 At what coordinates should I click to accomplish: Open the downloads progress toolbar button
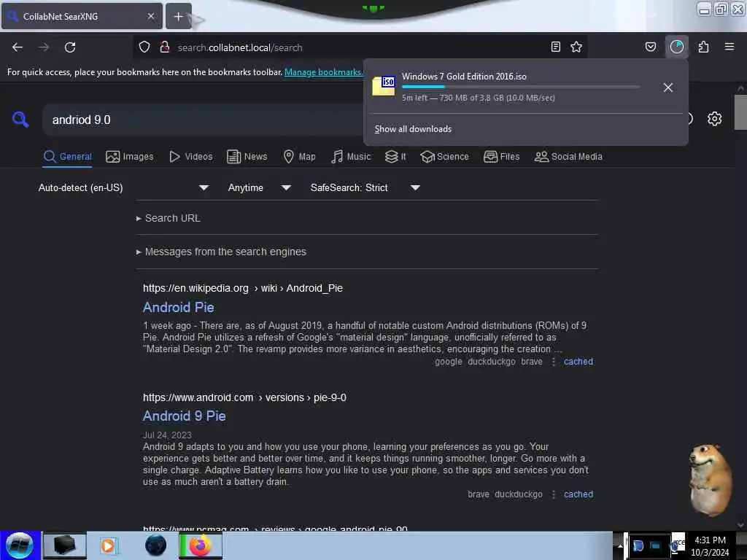[x=676, y=47]
